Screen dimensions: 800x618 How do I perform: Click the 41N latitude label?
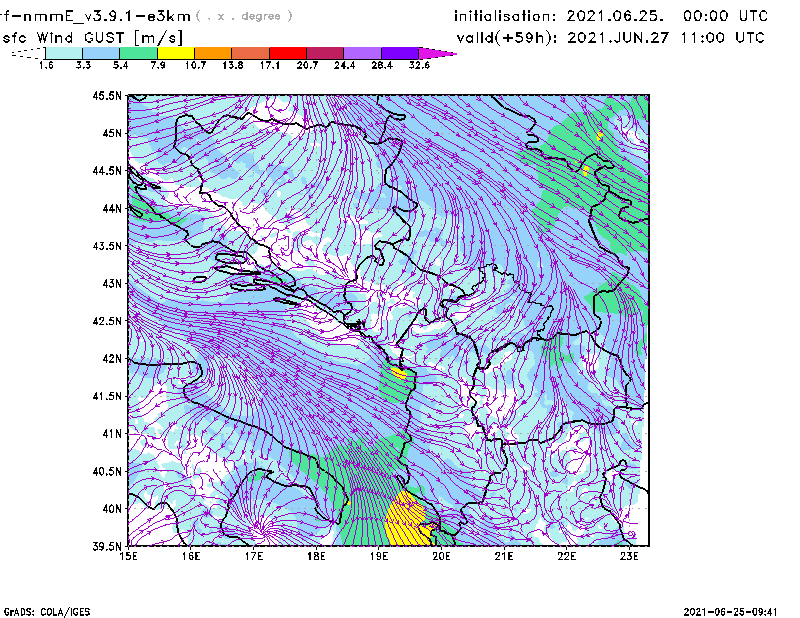pos(112,434)
